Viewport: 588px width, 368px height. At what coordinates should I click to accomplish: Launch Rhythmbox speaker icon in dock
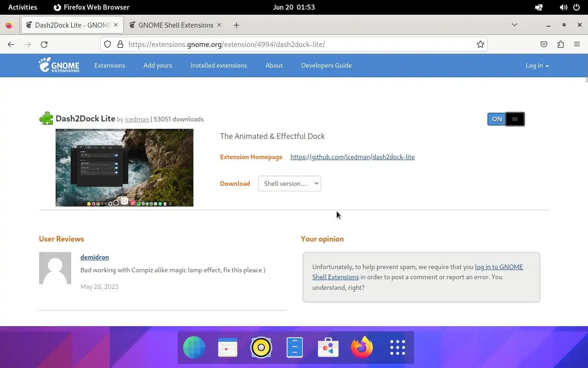click(x=261, y=347)
